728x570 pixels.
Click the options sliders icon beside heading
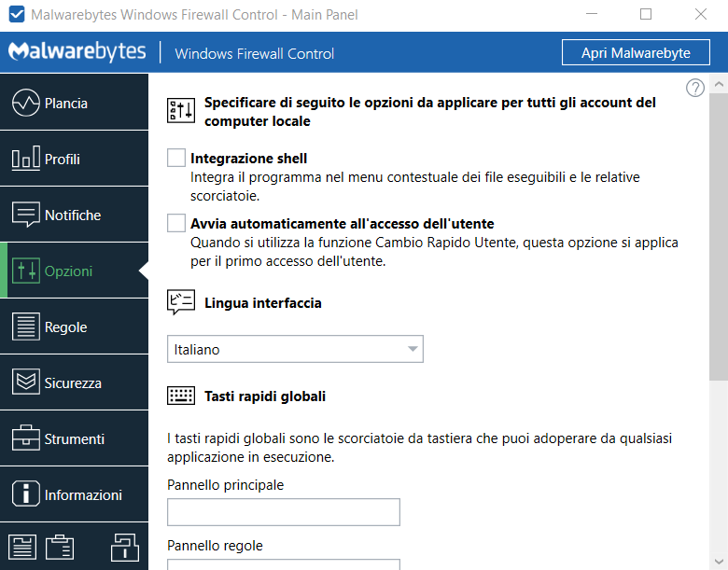pyautogui.click(x=181, y=110)
